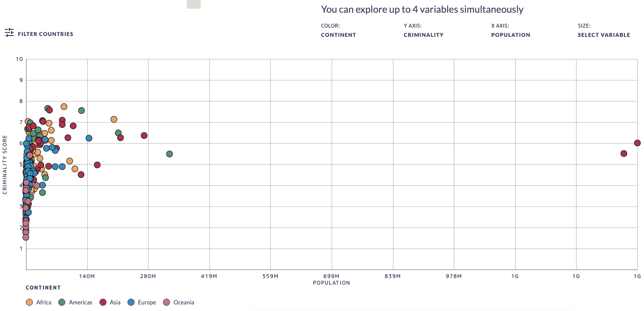Choose a Size variable via Select Variable
644x311 pixels.
pos(604,35)
